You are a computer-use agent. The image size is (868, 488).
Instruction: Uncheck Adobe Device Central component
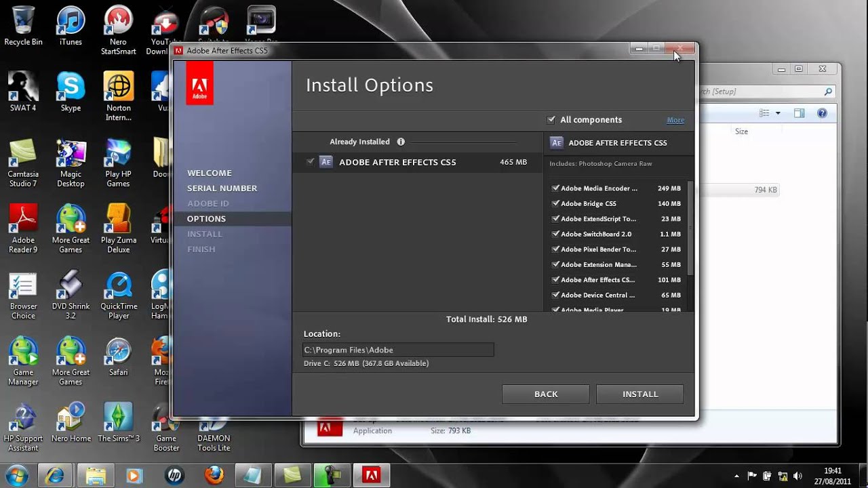pos(555,295)
